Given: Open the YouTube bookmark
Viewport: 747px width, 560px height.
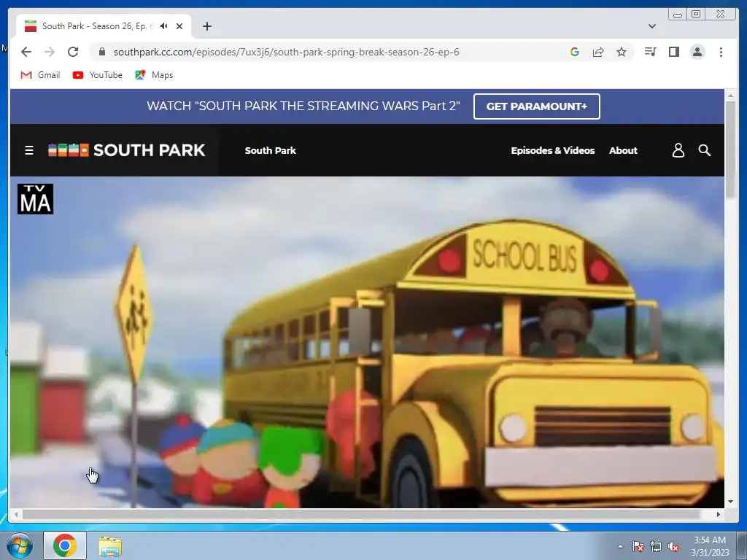Looking at the screenshot, I should (x=97, y=75).
